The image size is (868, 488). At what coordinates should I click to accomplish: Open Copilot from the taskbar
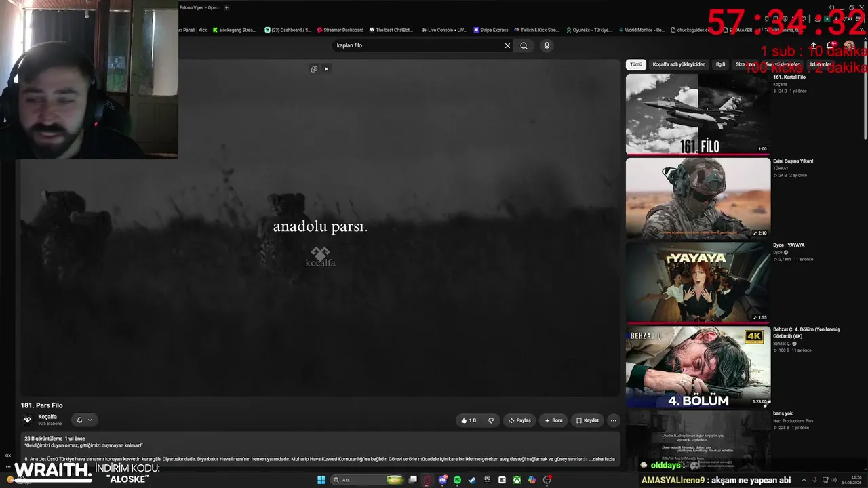(532, 480)
